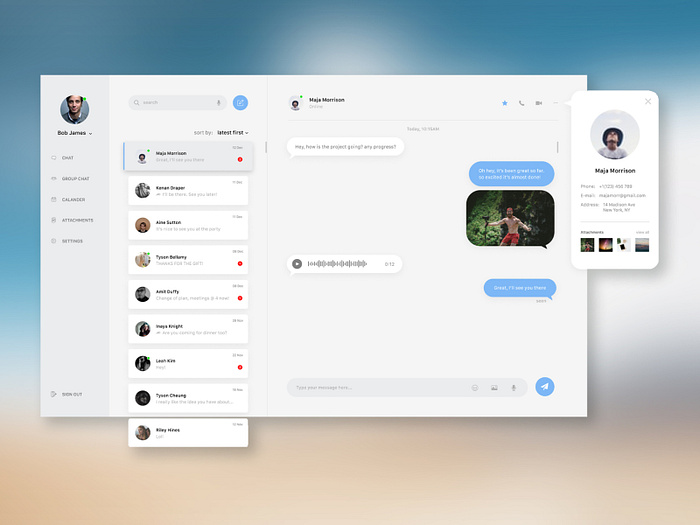The image size is (700, 525).
Task: Click the majamorr@gmail.com email address
Action: pos(622,196)
